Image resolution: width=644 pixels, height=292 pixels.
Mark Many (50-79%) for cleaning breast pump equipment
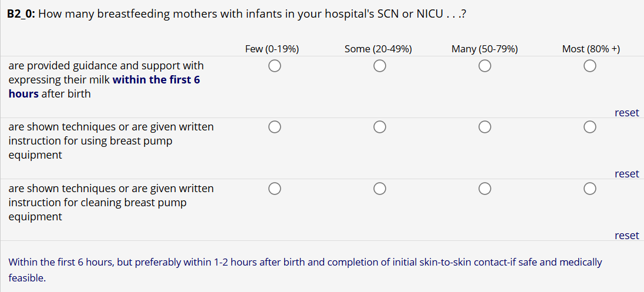(x=484, y=189)
